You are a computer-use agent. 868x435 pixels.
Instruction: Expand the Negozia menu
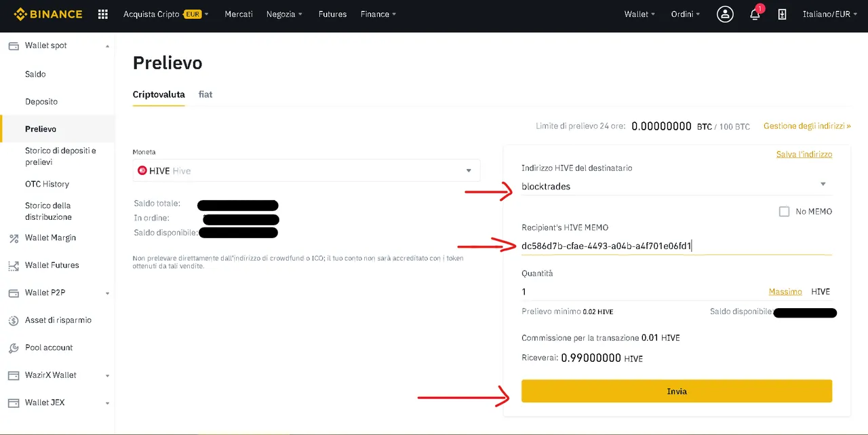(285, 14)
